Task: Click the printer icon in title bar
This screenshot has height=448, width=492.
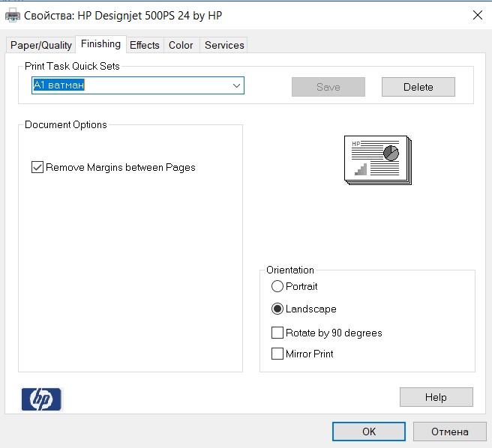Action: pos(13,16)
